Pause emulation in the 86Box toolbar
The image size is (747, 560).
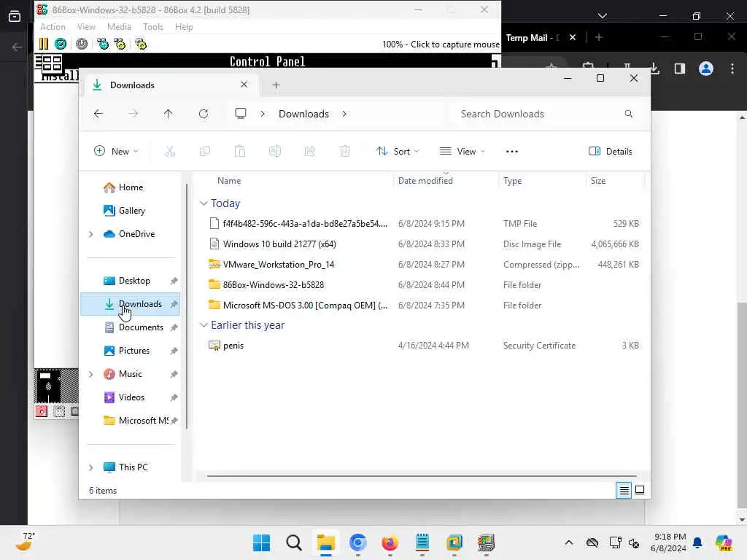click(43, 44)
